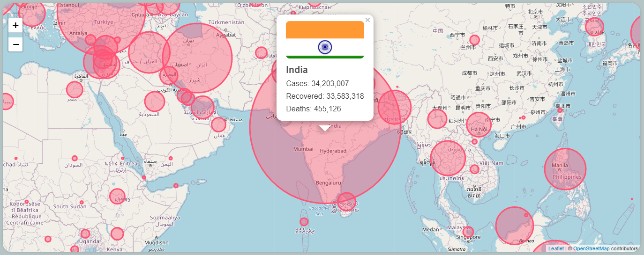644x255 pixels.
Task: Open the Myanmar case circle
Action: (x=437, y=119)
